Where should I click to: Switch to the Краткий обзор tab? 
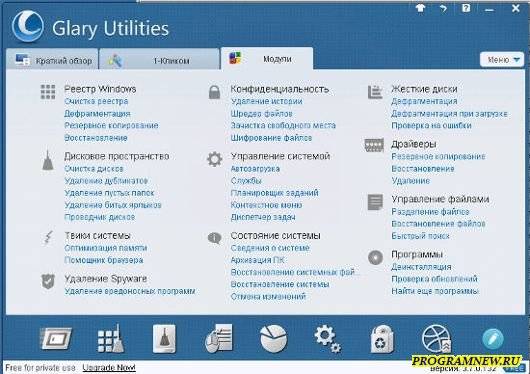[x=52, y=60]
